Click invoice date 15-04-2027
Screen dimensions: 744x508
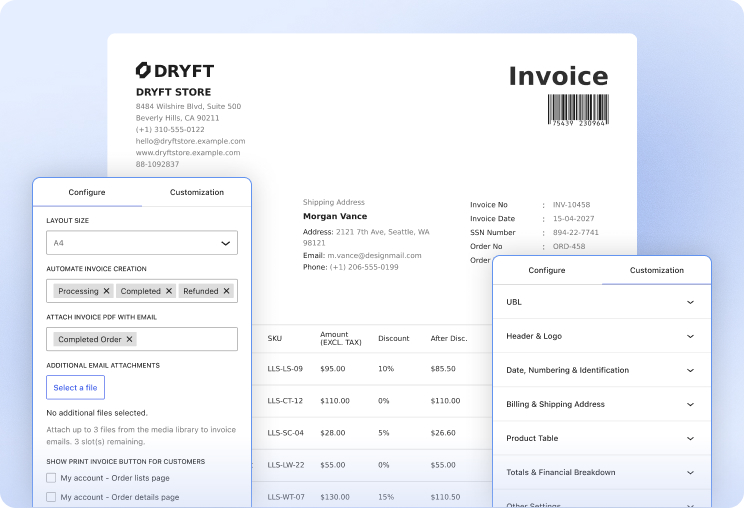click(573, 219)
